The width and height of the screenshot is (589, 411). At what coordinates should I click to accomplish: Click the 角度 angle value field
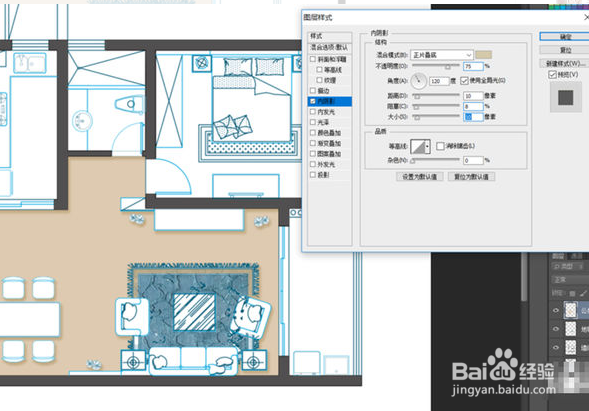(439, 81)
